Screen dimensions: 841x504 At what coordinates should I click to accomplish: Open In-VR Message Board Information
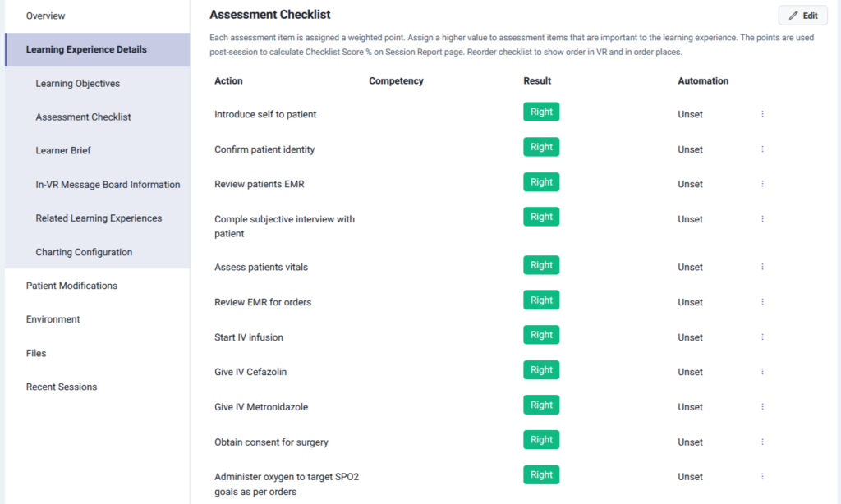pos(108,185)
